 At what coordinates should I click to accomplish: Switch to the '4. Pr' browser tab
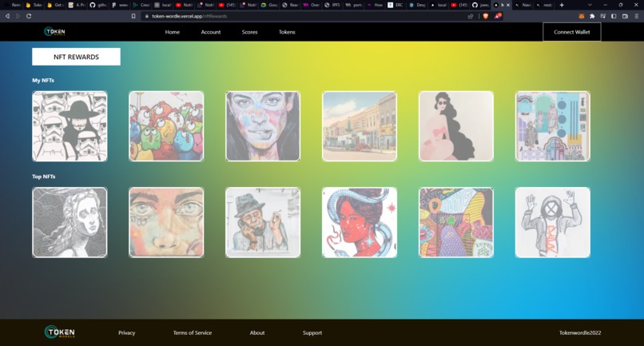pyautogui.click(x=76, y=5)
